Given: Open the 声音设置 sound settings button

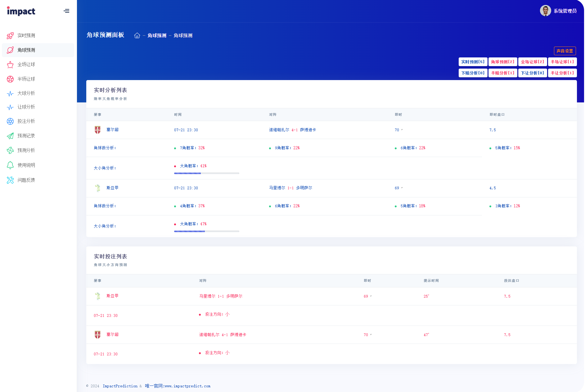Looking at the screenshot, I should point(565,51).
